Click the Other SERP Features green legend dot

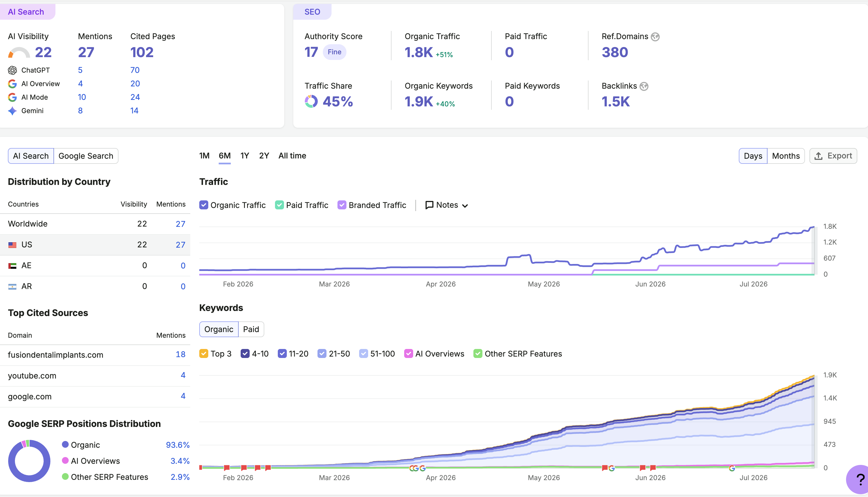65,476
